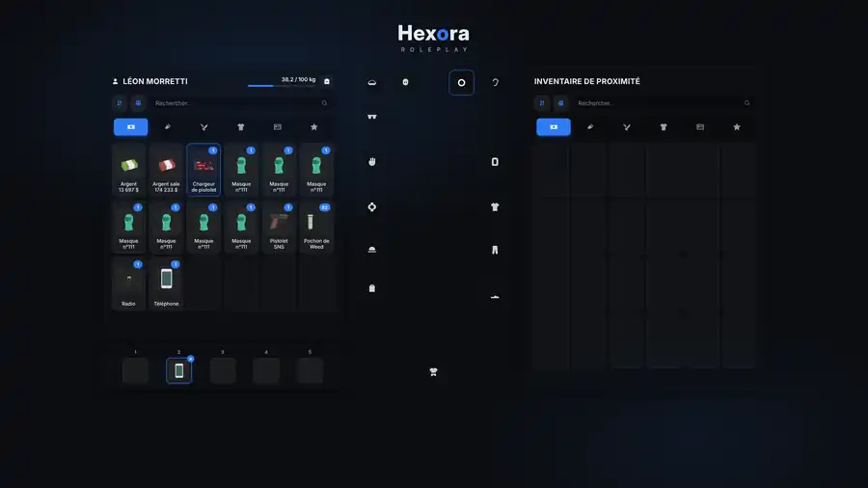The height and width of the screenshot is (488, 868).
Task: Select the pants slot icon
Action: click(495, 250)
